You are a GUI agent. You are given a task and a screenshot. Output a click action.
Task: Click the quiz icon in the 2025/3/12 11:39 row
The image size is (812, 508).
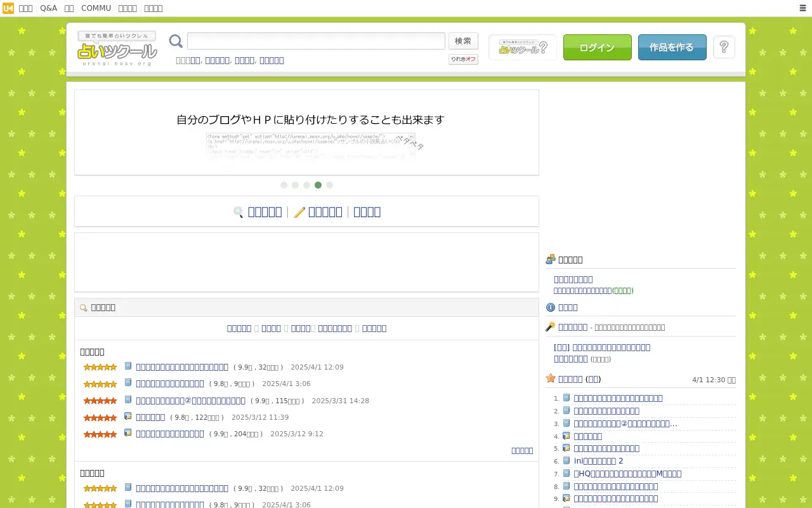click(x=128, y=417)
